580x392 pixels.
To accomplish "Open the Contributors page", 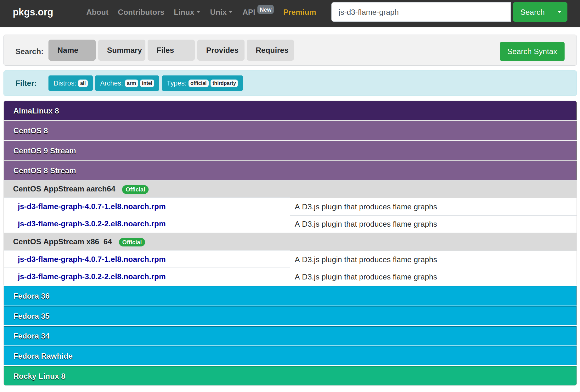I will tap(141, 12).
